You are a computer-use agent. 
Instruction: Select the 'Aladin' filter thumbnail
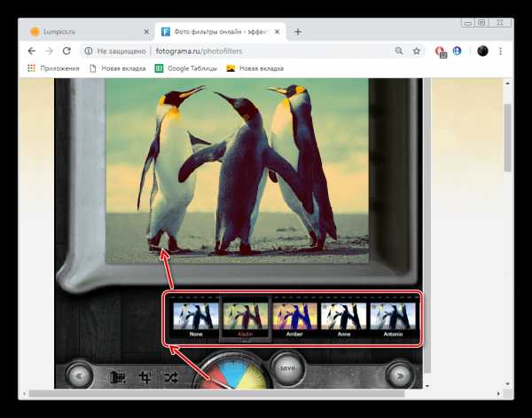point(246,319)
